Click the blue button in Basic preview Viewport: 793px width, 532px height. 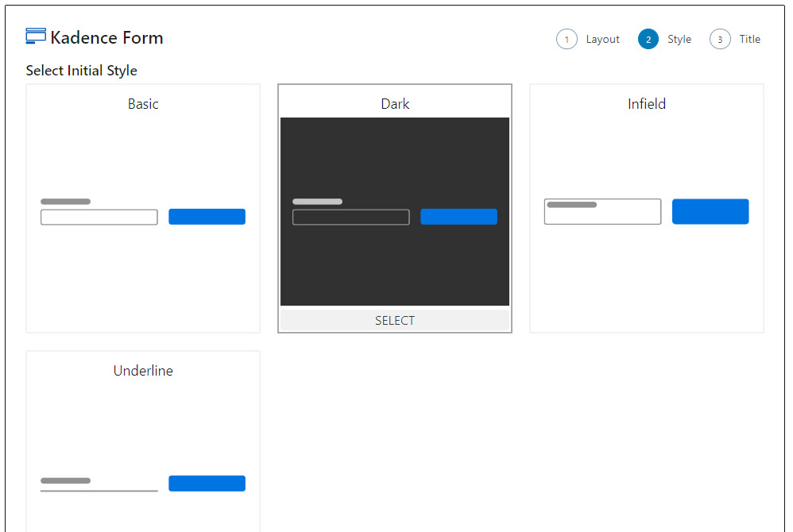tap(207, 217)
